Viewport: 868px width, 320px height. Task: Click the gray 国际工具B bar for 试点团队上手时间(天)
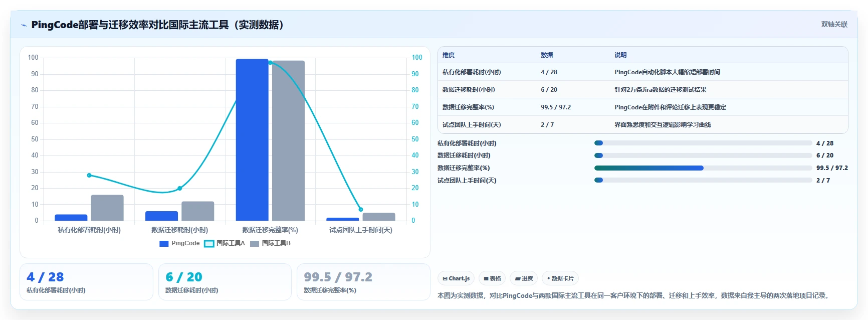tap(379, 217)
